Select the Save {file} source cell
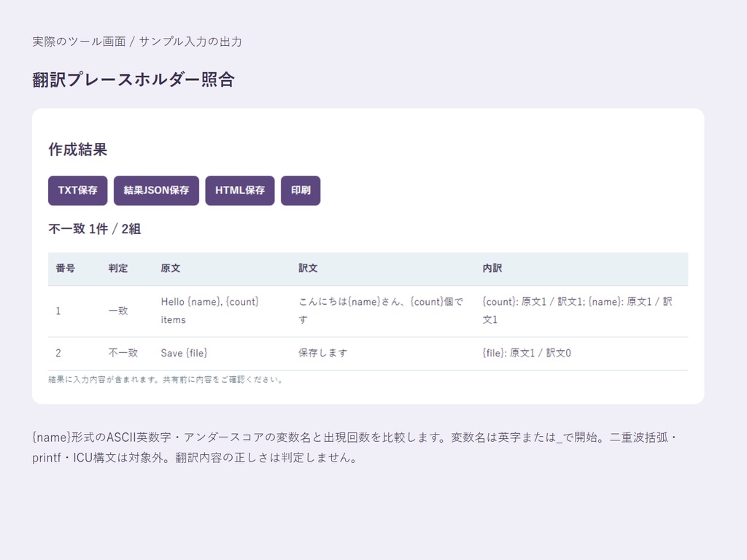Viewport: 747px width, 560px height. (x=184, y=354)
